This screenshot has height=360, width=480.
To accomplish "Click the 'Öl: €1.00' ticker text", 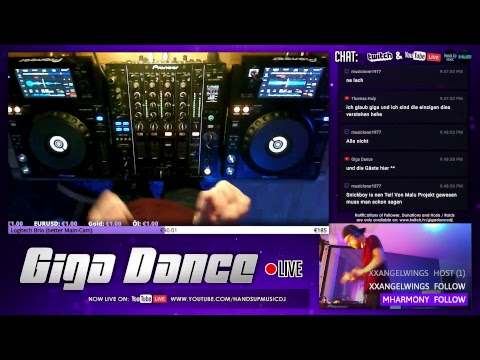I will pos(145,223).
